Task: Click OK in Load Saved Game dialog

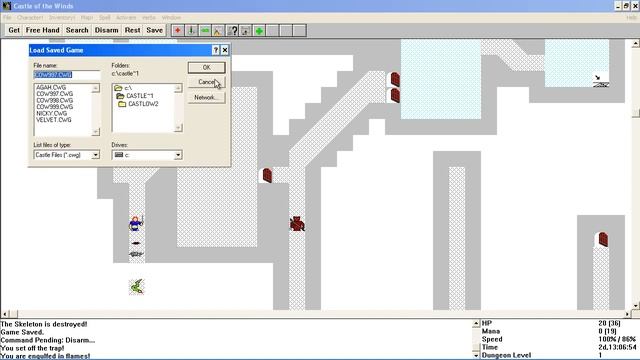Action: point(207,67)
